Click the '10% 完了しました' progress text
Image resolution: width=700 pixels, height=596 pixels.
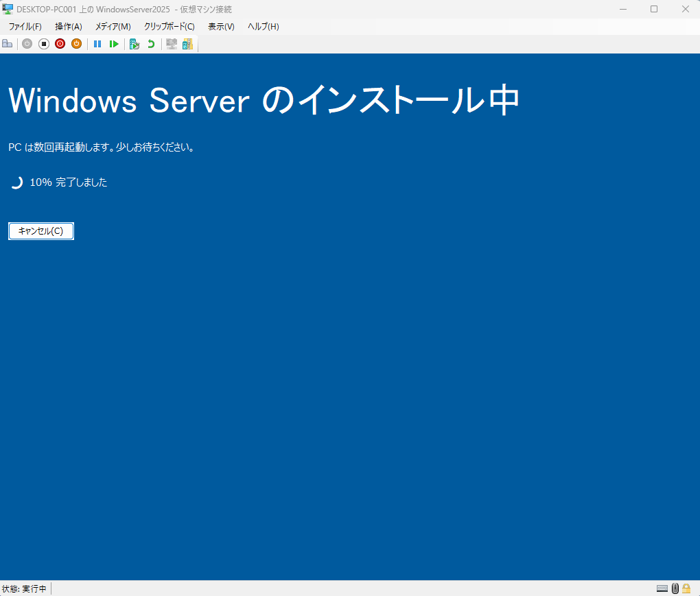coord(69,182)
